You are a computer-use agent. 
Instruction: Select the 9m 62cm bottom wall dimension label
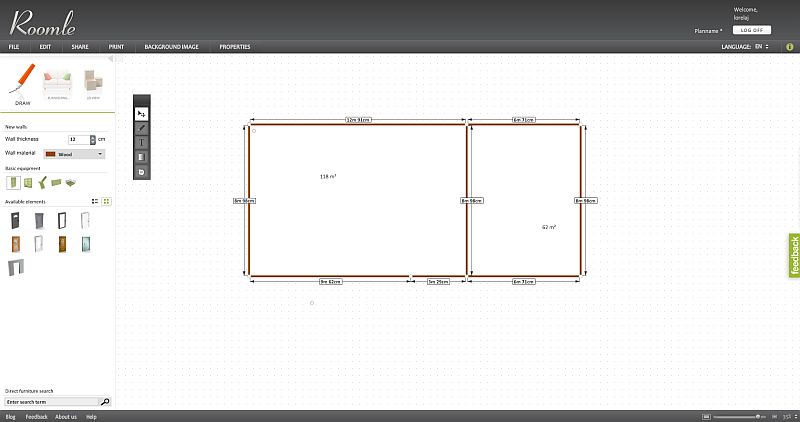[x=331, y=282]
